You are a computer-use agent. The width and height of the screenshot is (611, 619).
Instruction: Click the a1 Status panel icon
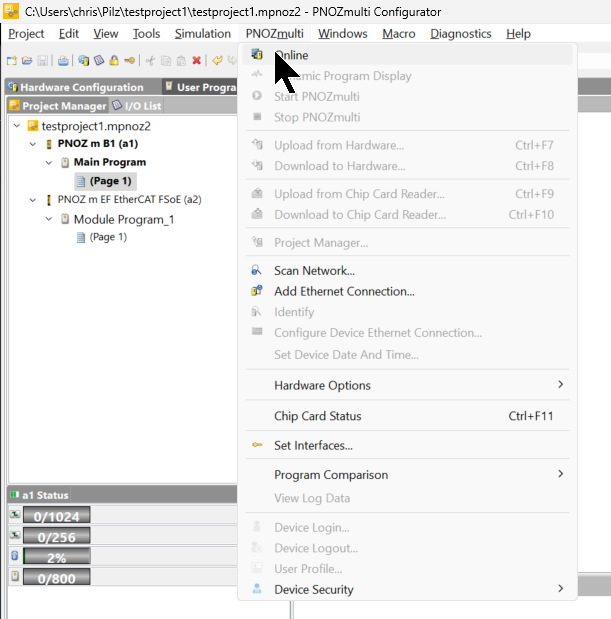coord(15,494)
